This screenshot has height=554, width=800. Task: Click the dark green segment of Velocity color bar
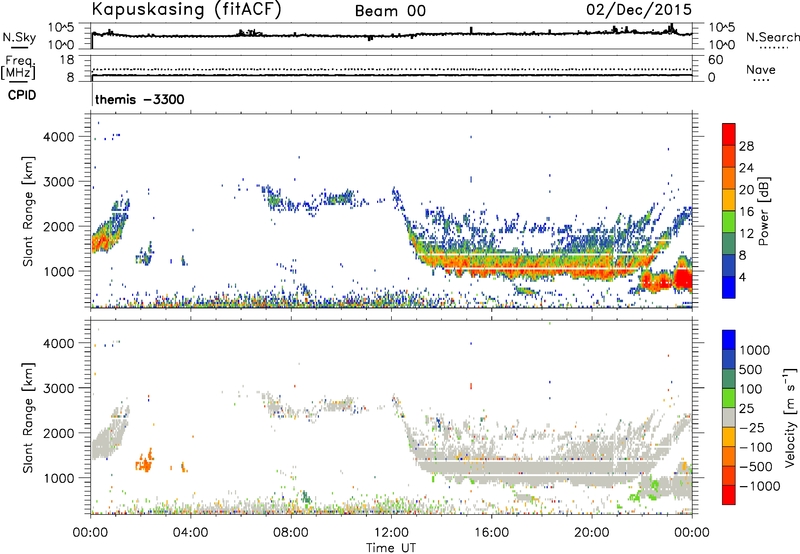729,378
